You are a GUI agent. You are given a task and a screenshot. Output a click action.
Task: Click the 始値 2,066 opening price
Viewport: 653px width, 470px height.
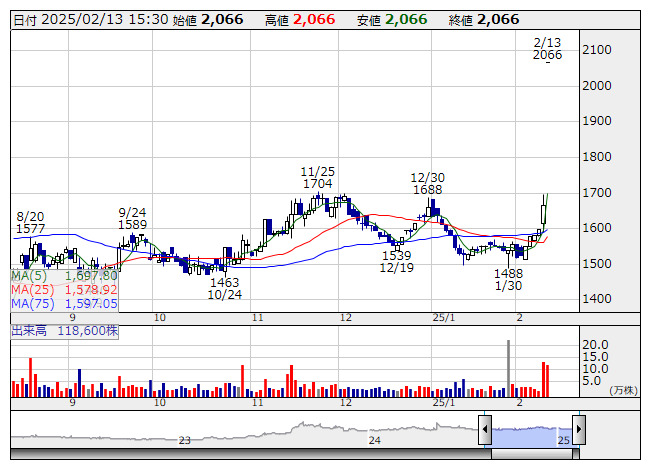coord(208,20)
